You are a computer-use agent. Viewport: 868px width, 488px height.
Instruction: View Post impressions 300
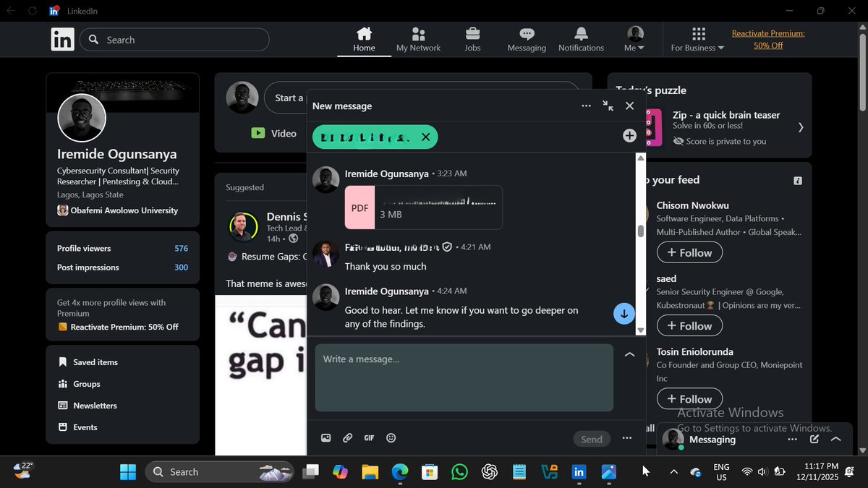[122, 267]
